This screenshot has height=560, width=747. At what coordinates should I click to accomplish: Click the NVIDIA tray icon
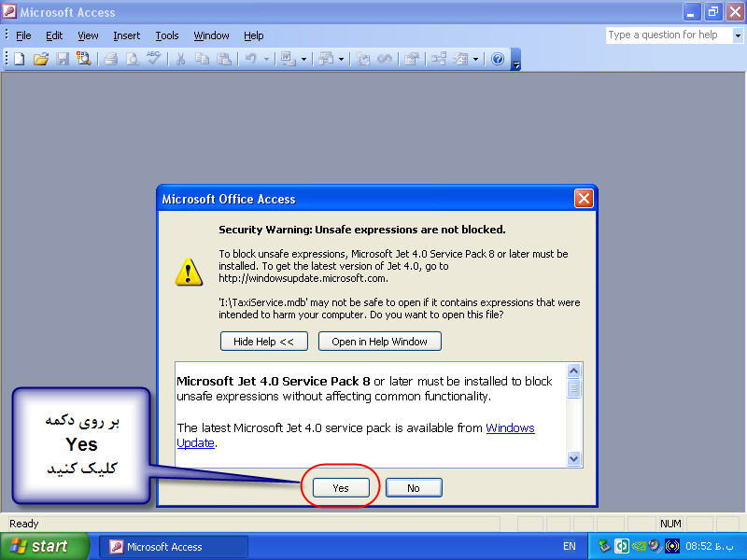639,546
